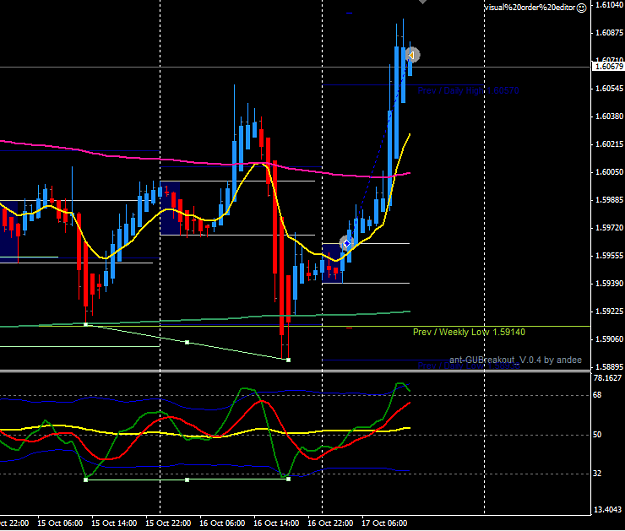Click the 1.59720 price scale value
The width and height of the screenshot is (625, 531).
[609, 228]
